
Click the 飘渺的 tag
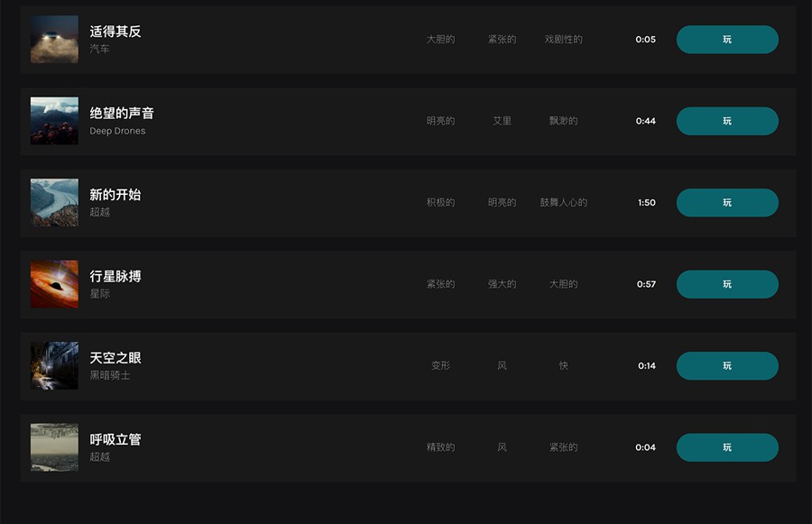click(564, 121)
